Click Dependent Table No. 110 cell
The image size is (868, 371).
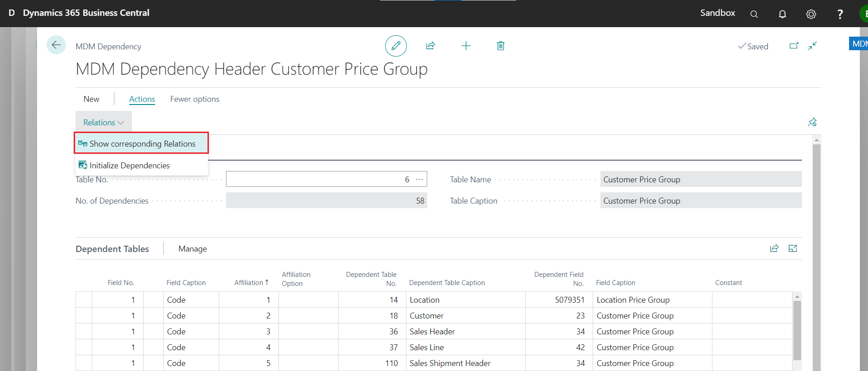[372, 363]
